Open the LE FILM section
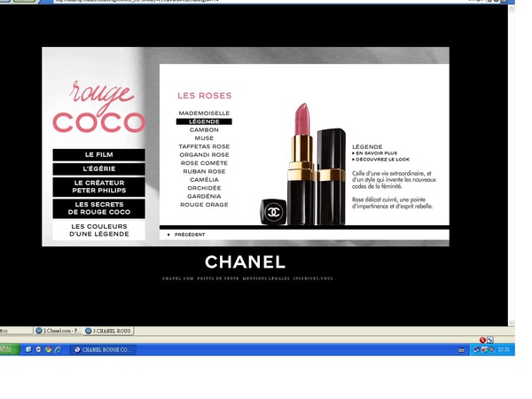This screenshot has width=532, height=399. click(x=98, y=154)
